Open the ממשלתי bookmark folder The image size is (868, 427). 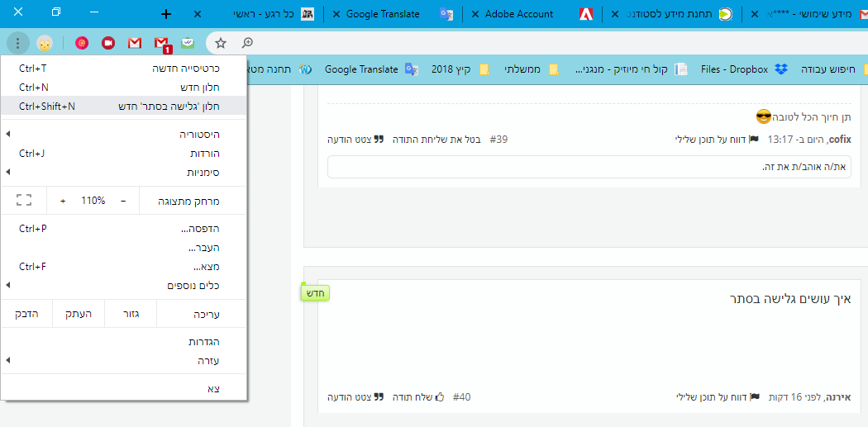pos(532,69)
